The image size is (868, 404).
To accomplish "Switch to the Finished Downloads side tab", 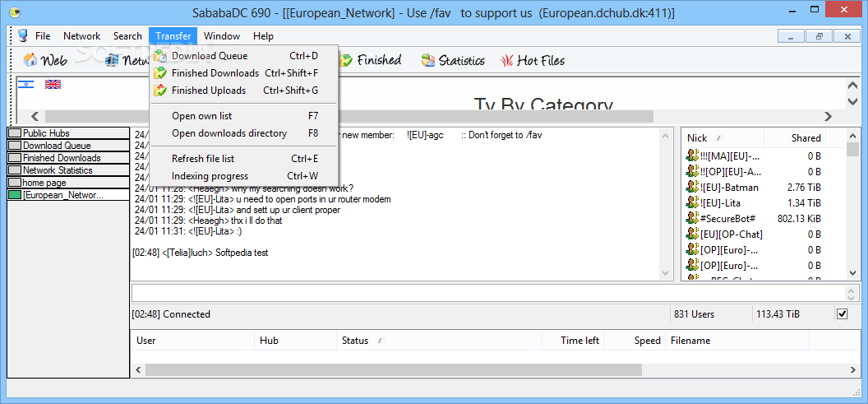I will coord(68,158).
